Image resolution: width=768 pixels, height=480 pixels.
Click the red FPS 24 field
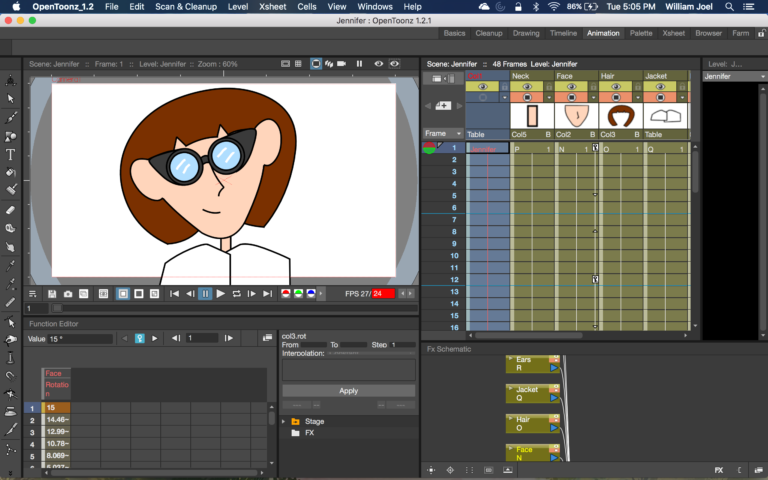pos(383,293)
